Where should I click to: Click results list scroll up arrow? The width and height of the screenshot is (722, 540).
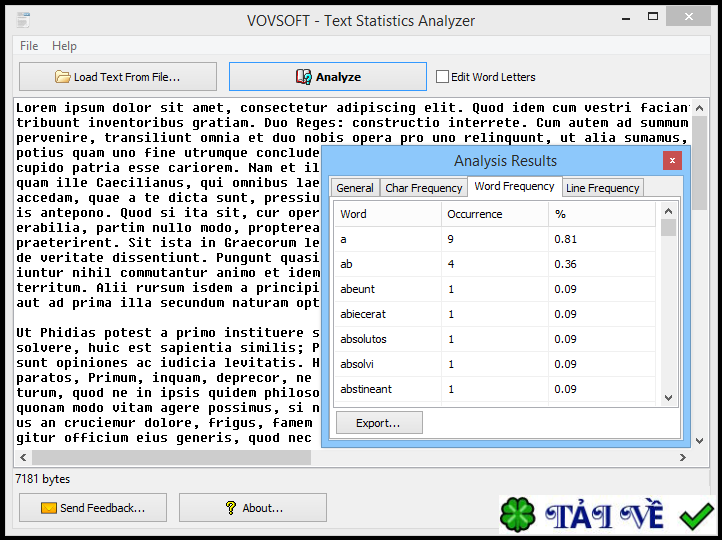(x=669, y=211)
